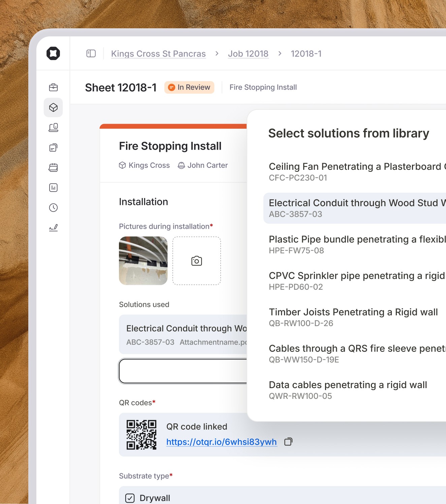Click the person icon beside John Carter

181,165
